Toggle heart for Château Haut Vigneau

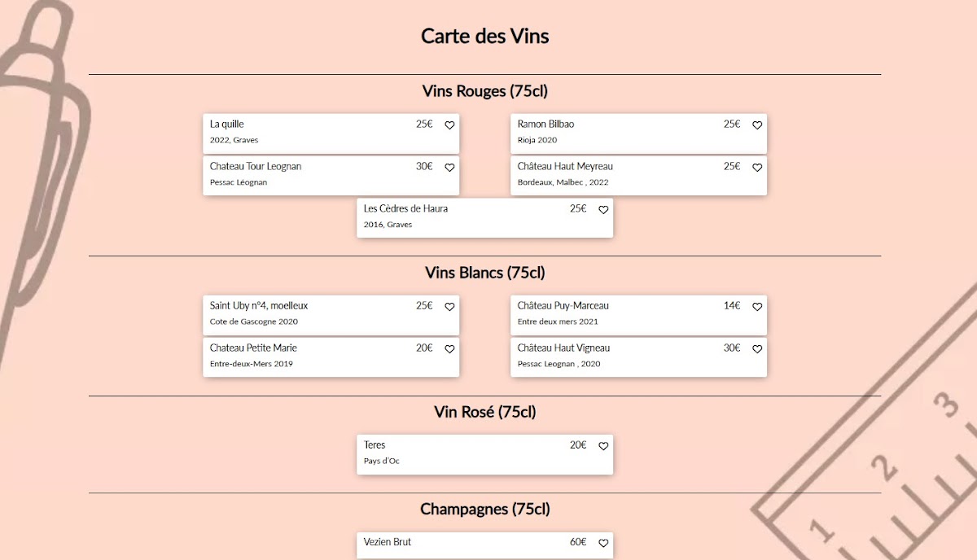[757, 349]
